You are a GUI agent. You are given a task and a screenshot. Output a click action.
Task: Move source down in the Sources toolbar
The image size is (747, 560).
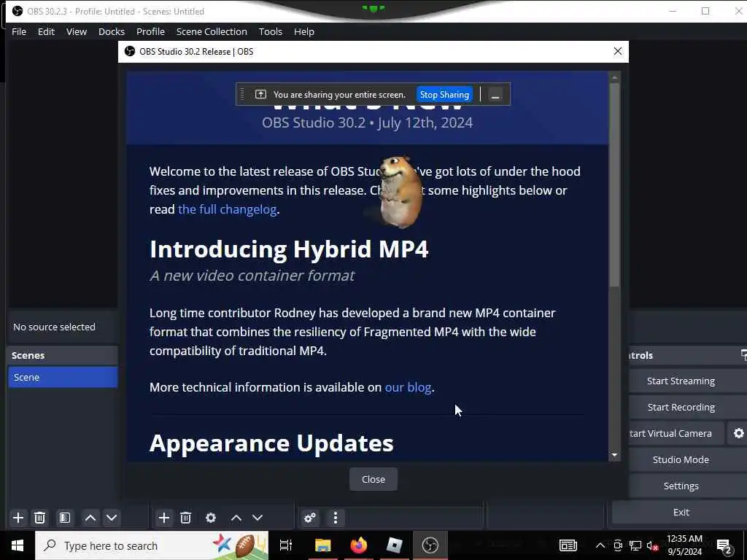coord(258,518)
